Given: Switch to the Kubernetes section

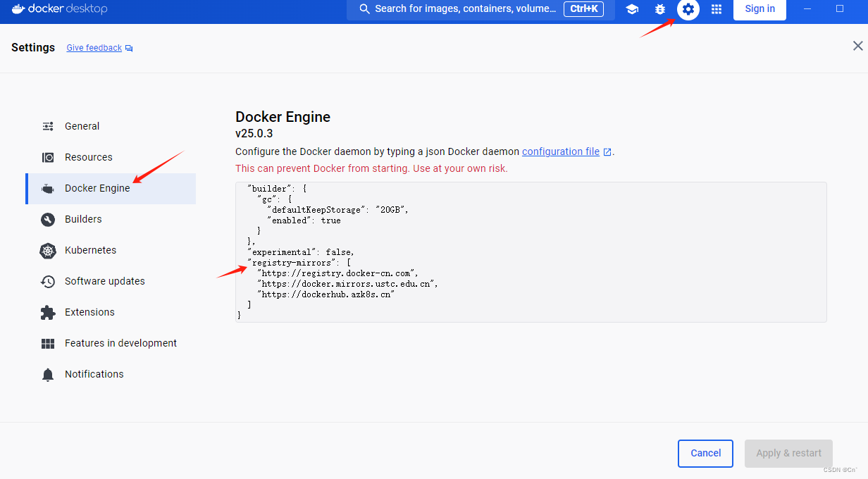Looking at the screenshot, I should pyautogui.click(x=111, y=250).
